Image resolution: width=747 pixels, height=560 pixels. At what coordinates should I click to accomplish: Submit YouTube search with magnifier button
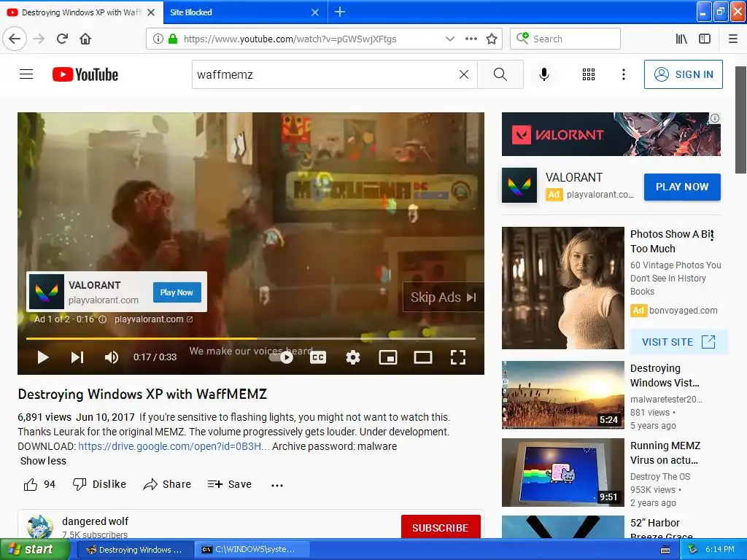point(500,74)
